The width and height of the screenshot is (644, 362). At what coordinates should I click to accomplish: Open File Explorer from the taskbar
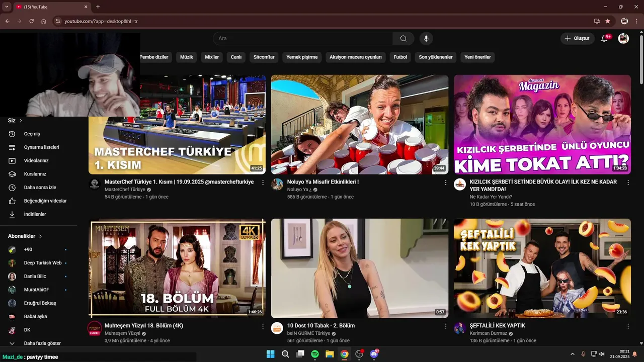330,354
